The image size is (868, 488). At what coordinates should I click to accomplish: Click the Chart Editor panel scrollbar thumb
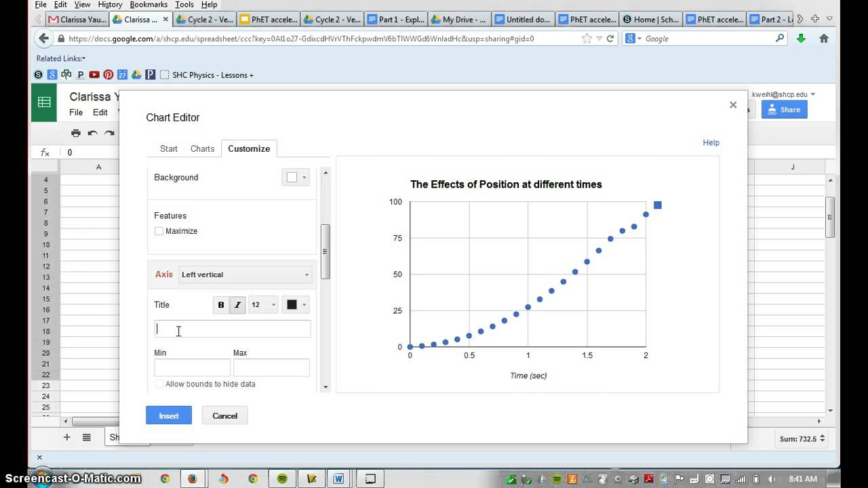tap(325, 251)
